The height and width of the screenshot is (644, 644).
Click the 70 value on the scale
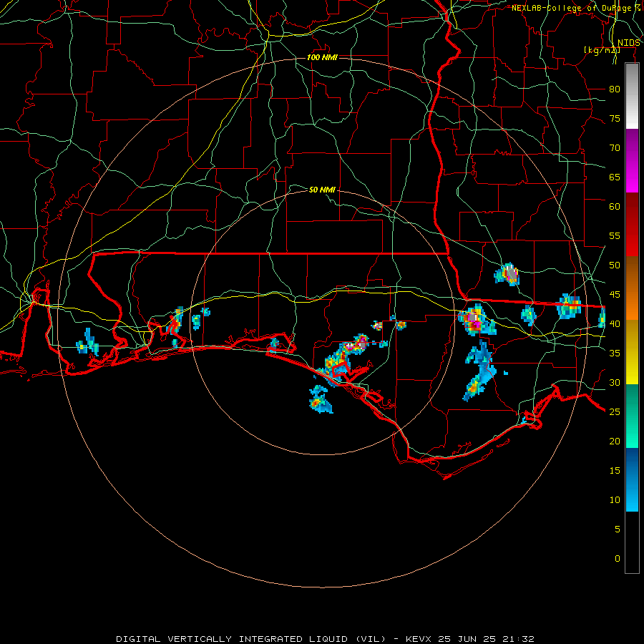pos(615,148)
